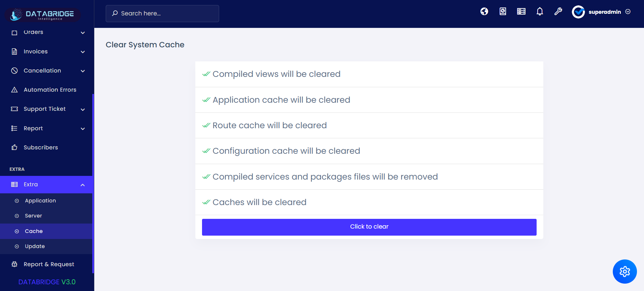Click the superadmin username label
Screen dimensions: 644x291
click(x=605, y=12)
